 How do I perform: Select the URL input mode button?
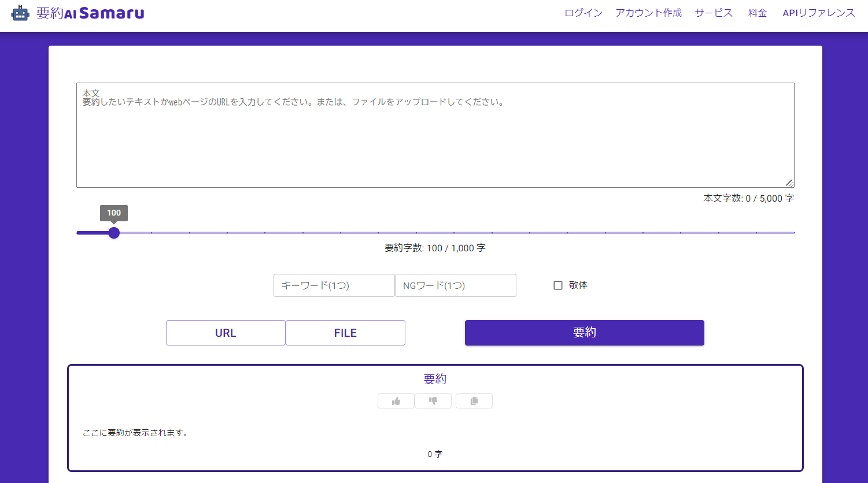click(226, 333)
